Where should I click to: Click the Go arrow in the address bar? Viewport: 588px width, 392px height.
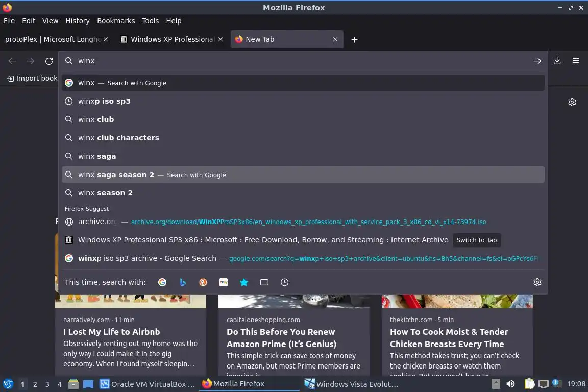pyautogui.click(x=537, y=61)
